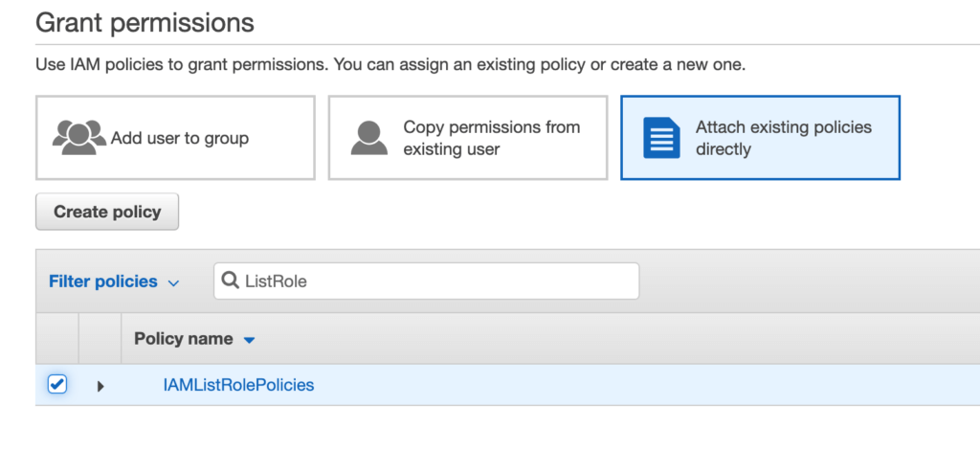This screenshot has height=473, width=980.
Task: Open the IAMListRolePolicies policy link
Action: 238,385
